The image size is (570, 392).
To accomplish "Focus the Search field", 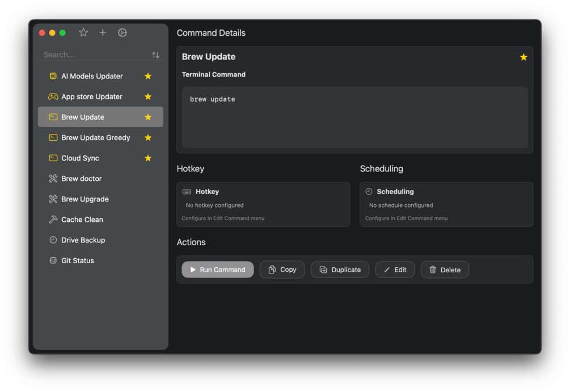I will tap(95, 55).
